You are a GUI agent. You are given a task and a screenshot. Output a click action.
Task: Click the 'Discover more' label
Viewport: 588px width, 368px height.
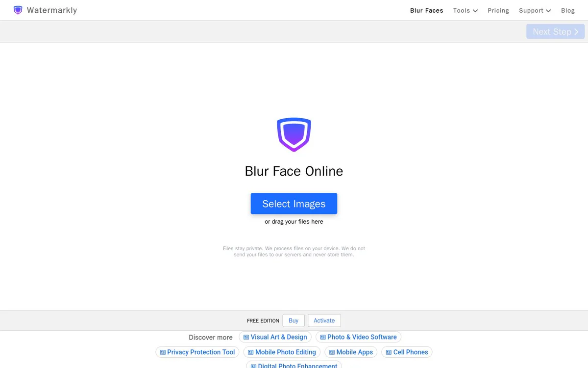(x=211, y=338)
